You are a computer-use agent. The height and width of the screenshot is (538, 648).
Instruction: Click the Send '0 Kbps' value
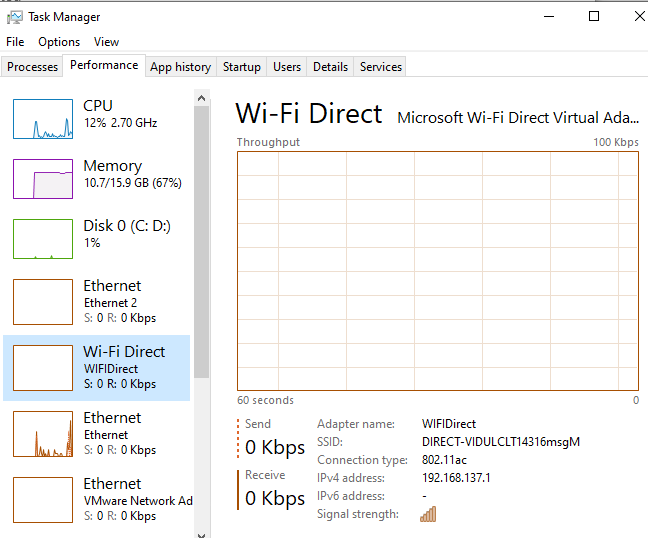click(x=275, y=448)
